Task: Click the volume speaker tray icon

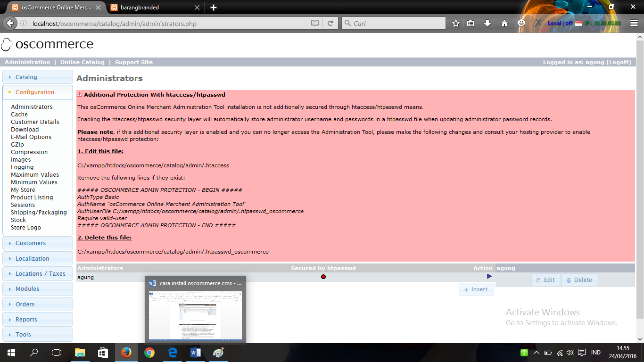Action: click(x=570, y=353)
